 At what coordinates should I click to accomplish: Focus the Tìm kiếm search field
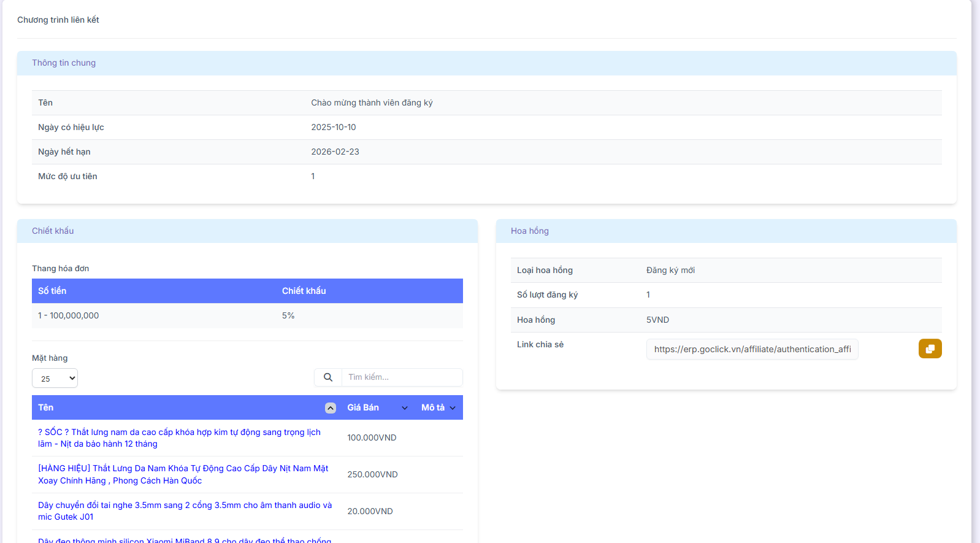coord(402,377)
